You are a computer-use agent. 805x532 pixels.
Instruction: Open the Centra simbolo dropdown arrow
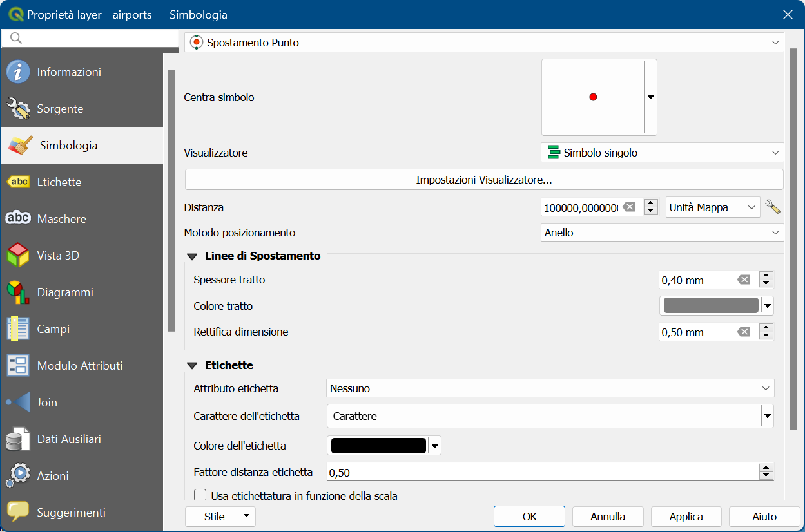[x=651, y=97]
